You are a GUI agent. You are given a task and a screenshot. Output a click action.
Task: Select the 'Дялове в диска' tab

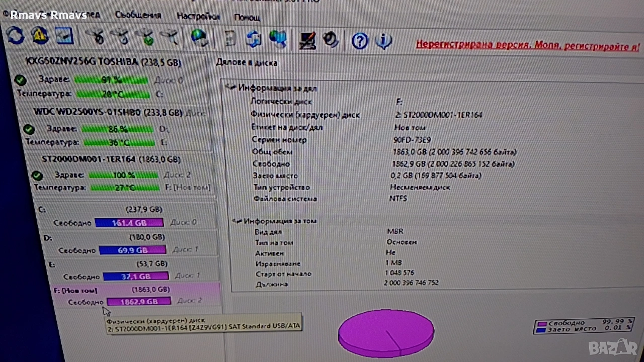247,63
